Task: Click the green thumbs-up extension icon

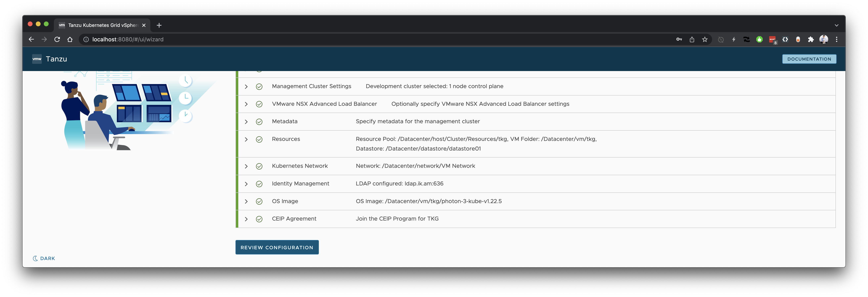Action: (x=759, y=39)
